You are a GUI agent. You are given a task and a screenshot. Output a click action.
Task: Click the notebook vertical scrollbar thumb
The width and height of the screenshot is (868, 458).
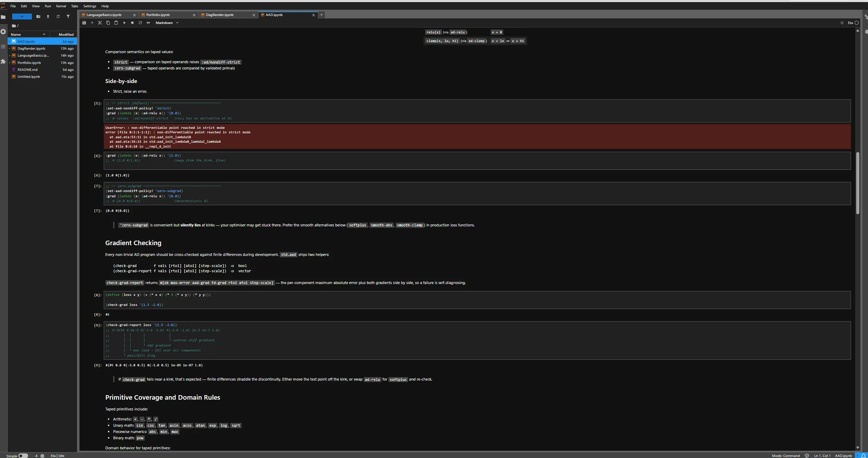tap(858, 183)
